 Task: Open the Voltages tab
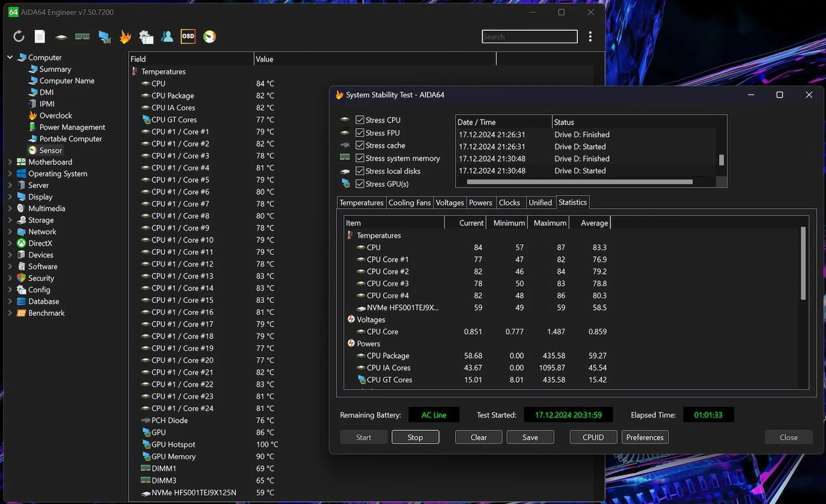coord(450,203)
